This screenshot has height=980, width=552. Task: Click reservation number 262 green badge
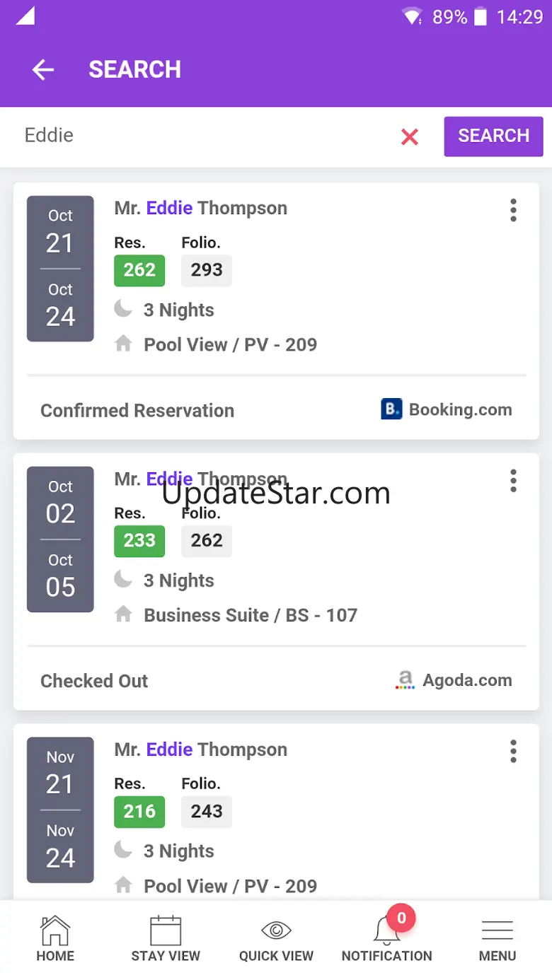139,270
